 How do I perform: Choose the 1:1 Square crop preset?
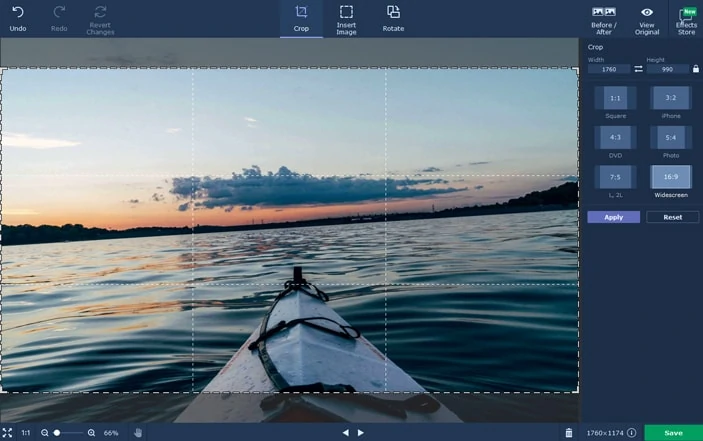pos(615,98)
